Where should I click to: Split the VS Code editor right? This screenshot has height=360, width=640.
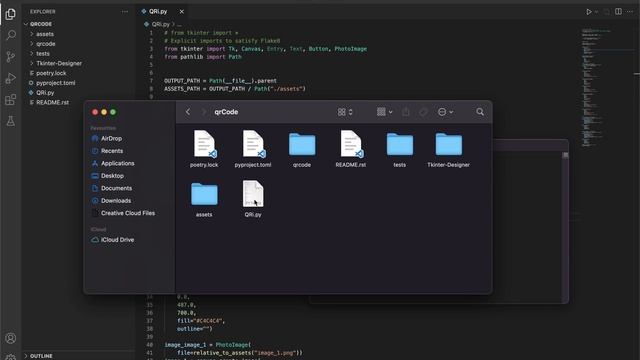tap(618, 12)
